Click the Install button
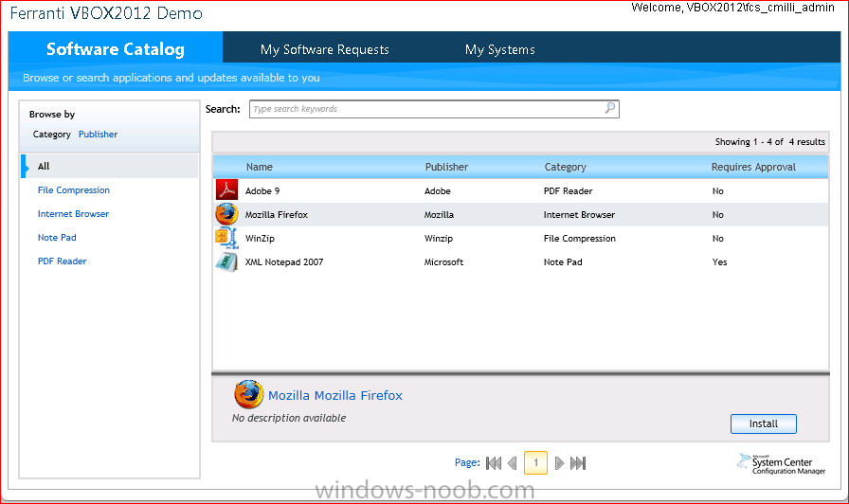 click(x=764, y=423)
